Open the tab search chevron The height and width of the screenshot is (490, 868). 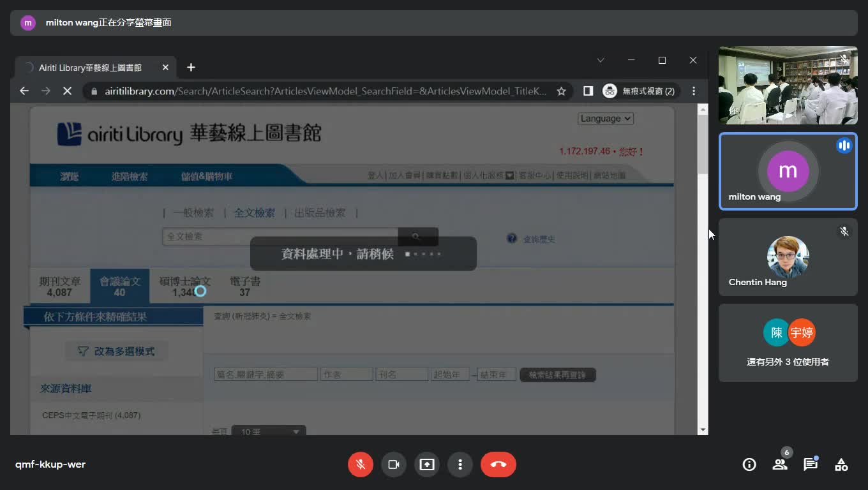click(601, 60)
